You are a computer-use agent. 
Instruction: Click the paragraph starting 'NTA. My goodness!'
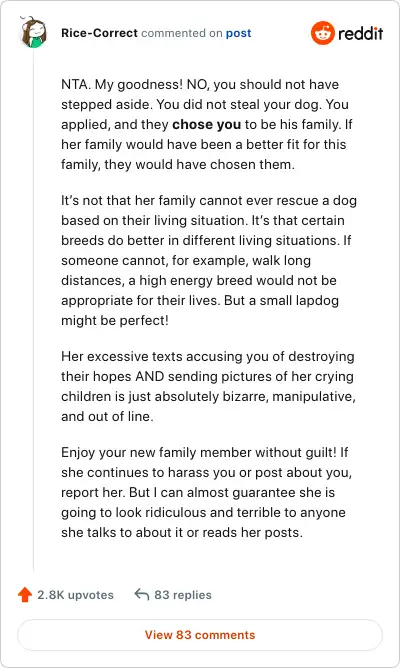point(207,124)
